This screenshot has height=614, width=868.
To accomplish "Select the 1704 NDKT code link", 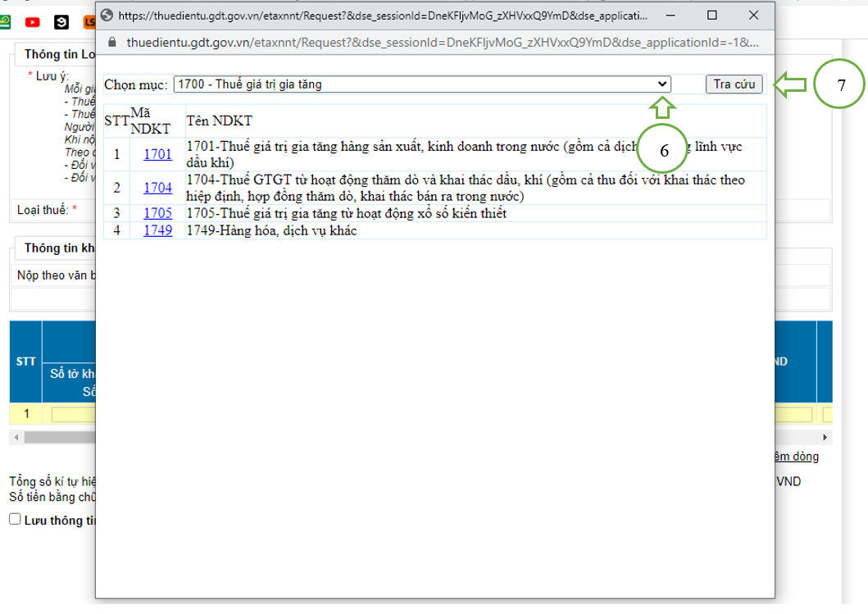I will point(157,189).
